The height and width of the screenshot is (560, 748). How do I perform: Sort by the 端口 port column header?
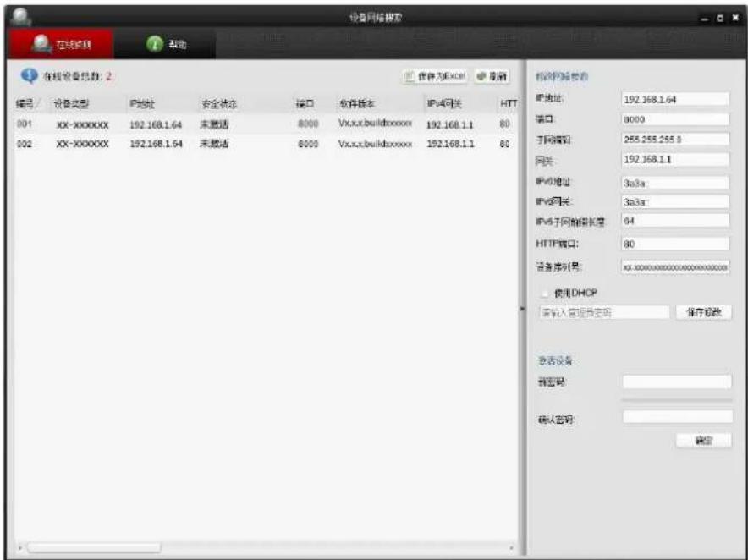pyautogui.click(x=305, y=103)
